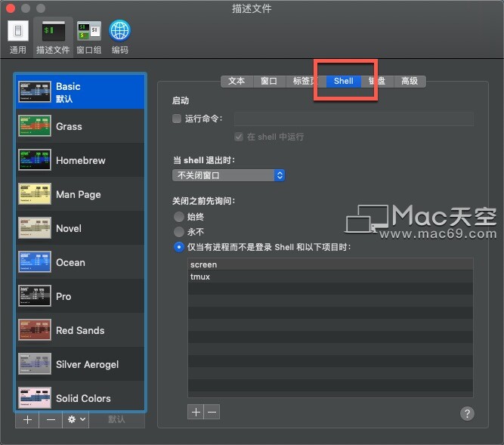The width and height of the screenshot is (504, 445).
Task: Select the Silver Aerogel profile
Action: 80,364
